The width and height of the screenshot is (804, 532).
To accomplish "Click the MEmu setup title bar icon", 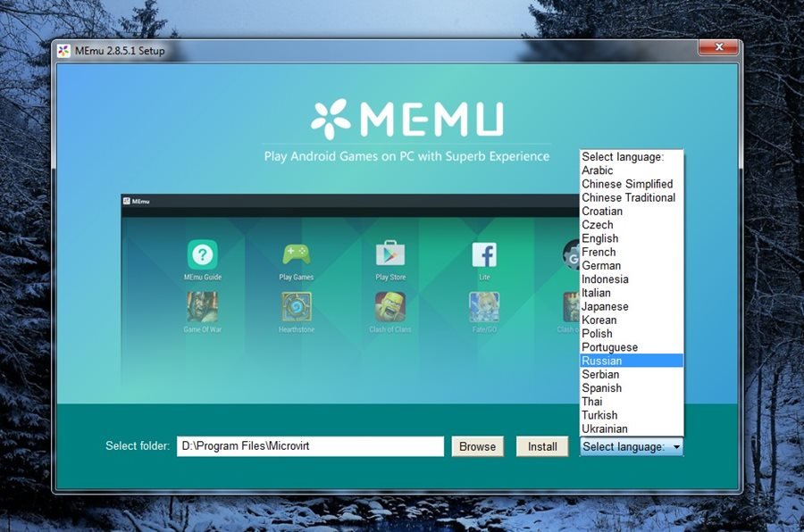I will point(63,51).
